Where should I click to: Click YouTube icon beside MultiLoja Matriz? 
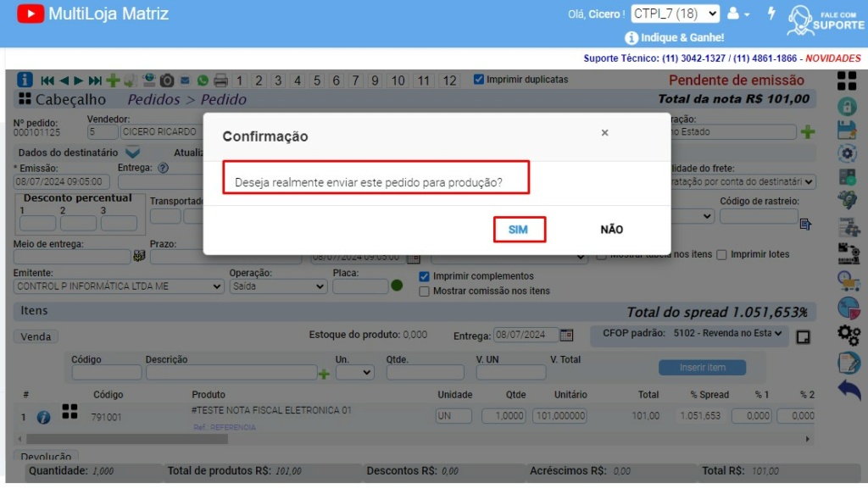click(31, 14)
